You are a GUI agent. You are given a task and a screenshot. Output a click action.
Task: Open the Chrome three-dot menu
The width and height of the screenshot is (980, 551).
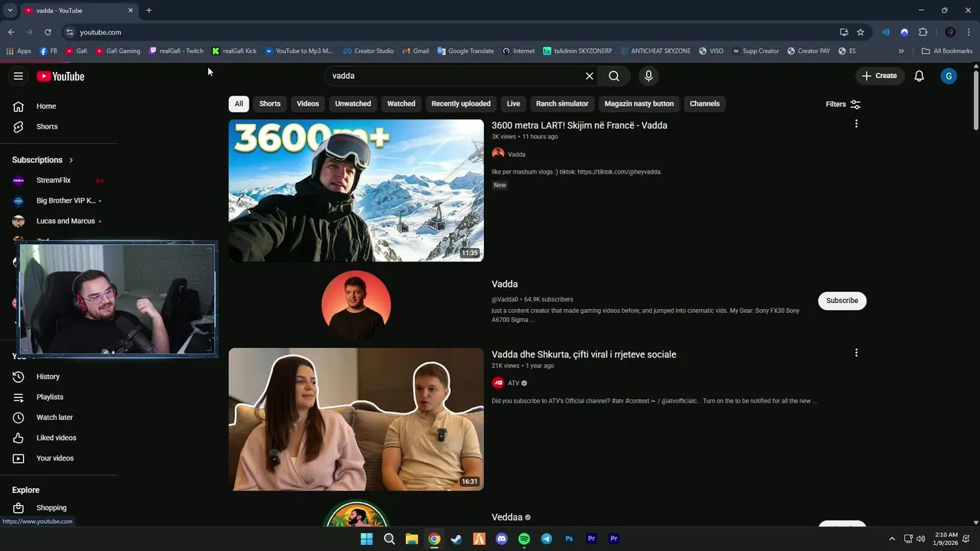tap(969, 32)
